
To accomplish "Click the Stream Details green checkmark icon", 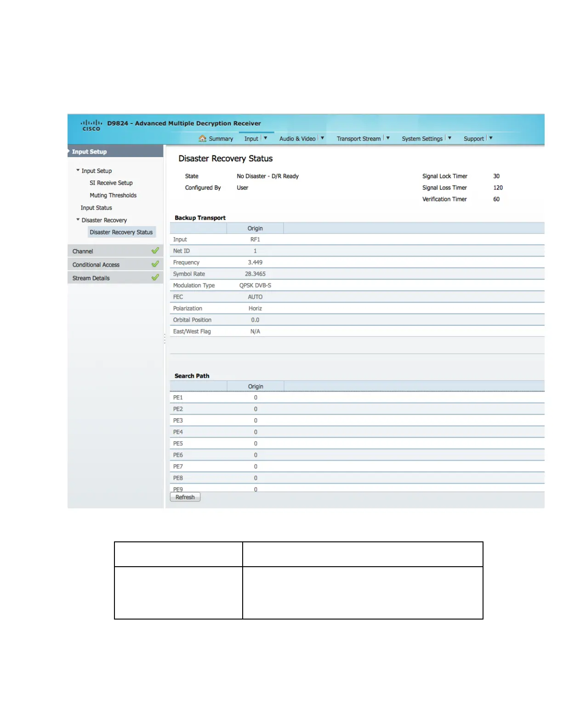I will pyautogui.click(x=155, y=277).
